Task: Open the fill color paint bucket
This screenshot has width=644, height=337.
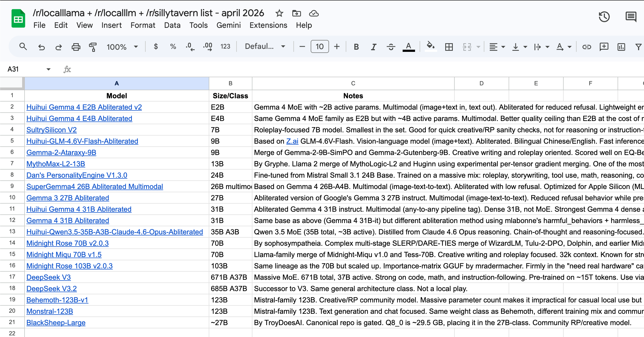Action: pos(430,46)
